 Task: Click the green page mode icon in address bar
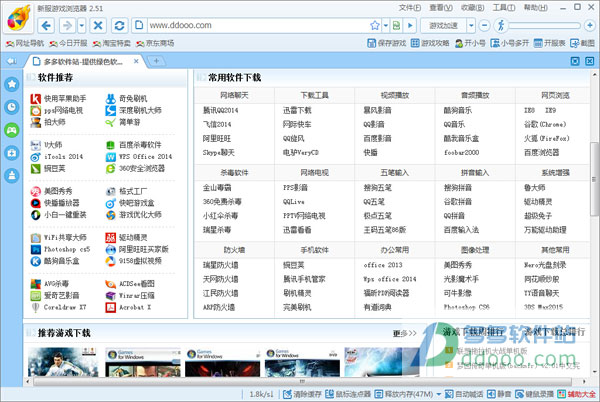pyautogui.click(x=396, y=26)
